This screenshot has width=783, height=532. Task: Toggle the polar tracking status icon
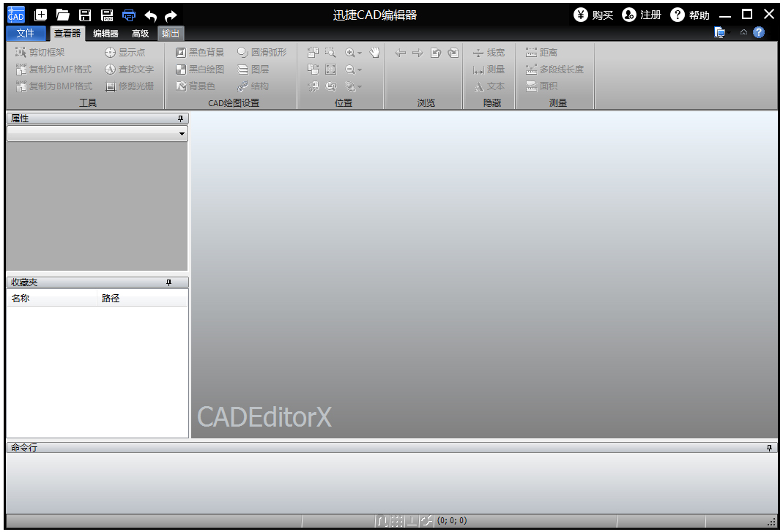tap(426, 521)
